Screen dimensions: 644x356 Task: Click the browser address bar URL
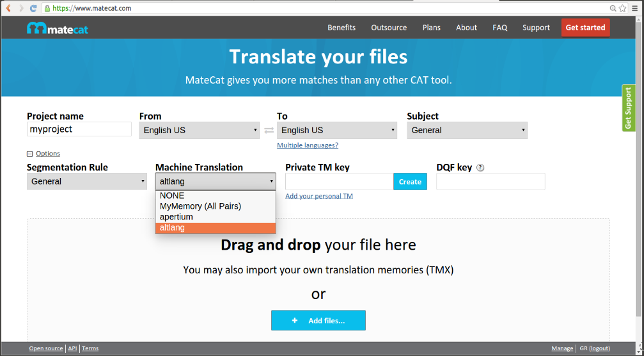point(92,8)
